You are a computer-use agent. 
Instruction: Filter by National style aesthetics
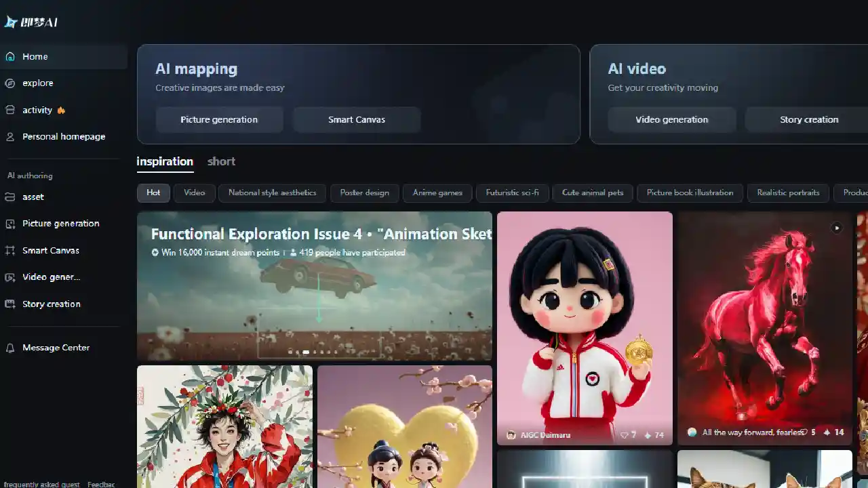pyautogui.click(x=272, y=192)
